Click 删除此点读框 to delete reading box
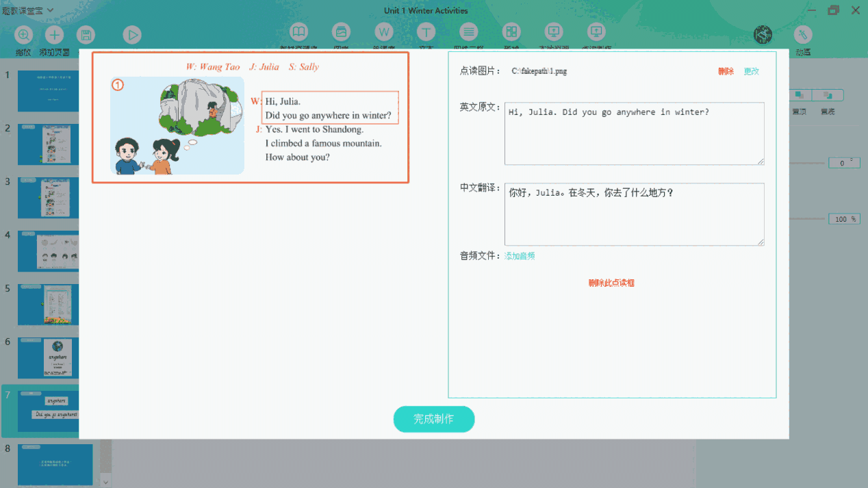 [611, 283]
